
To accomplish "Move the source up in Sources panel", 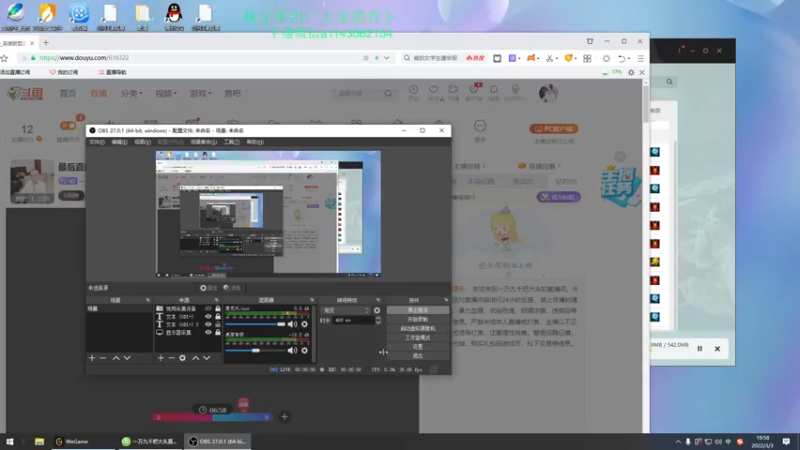I will point(195,358).
